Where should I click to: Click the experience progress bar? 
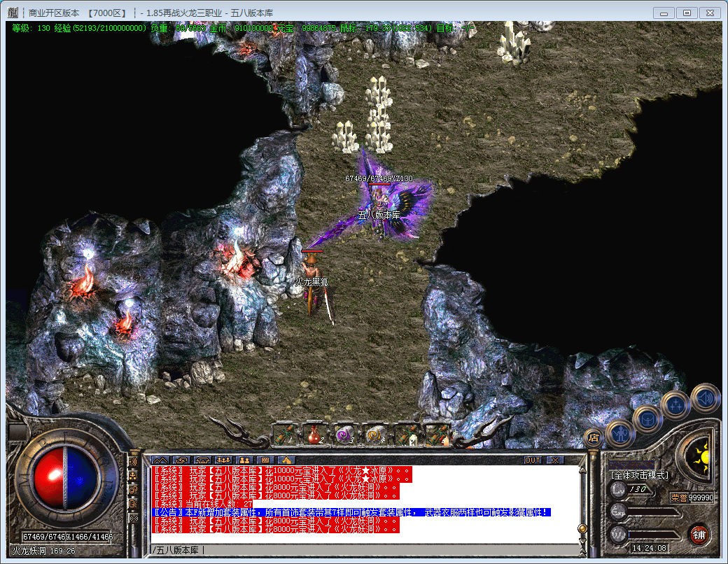pos(654,512)
